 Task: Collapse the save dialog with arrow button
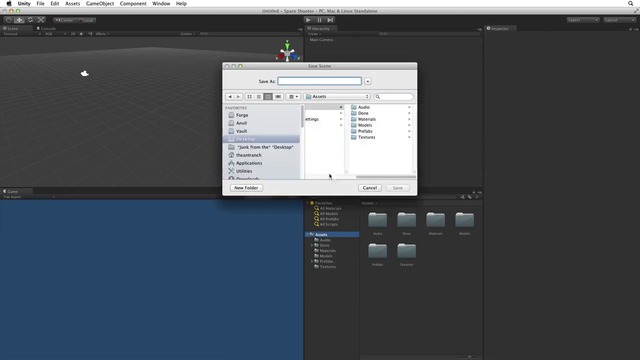coord(367,81)
